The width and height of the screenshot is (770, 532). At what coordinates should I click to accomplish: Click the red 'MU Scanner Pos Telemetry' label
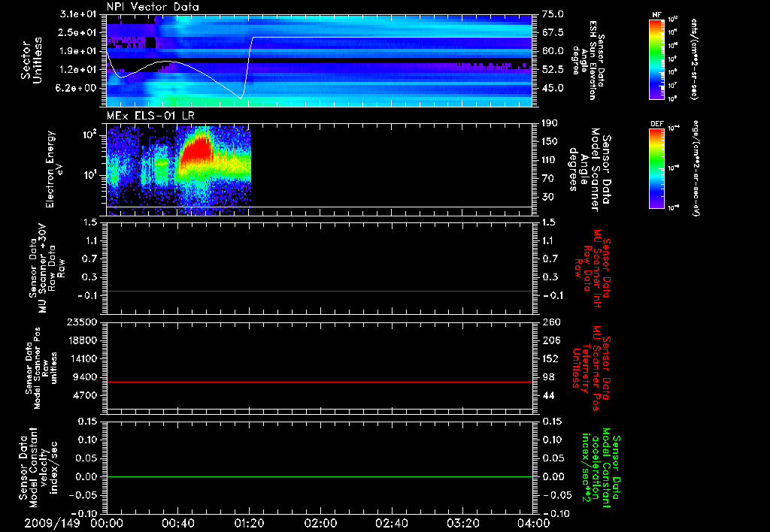point(592,367)
